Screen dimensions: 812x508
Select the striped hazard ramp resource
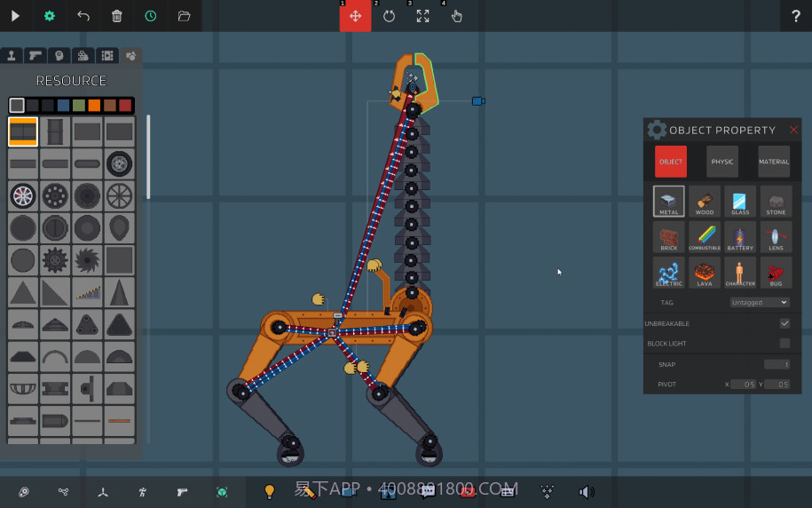pyautogui.click(x=87, y=292)
